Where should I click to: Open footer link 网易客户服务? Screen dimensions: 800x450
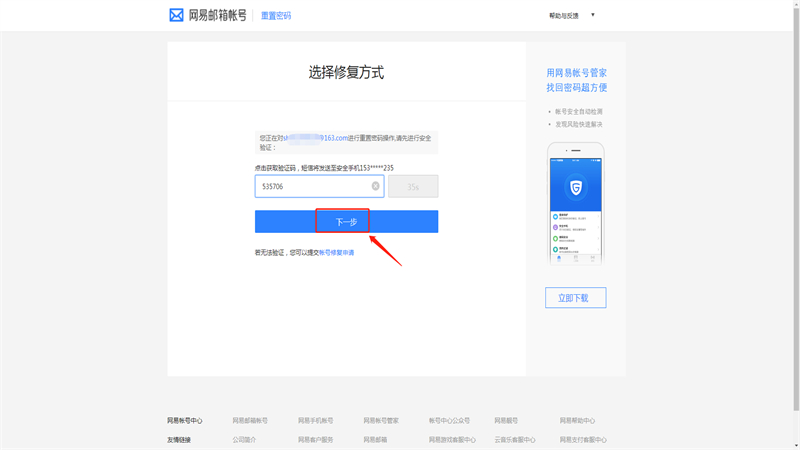[315, 439]
